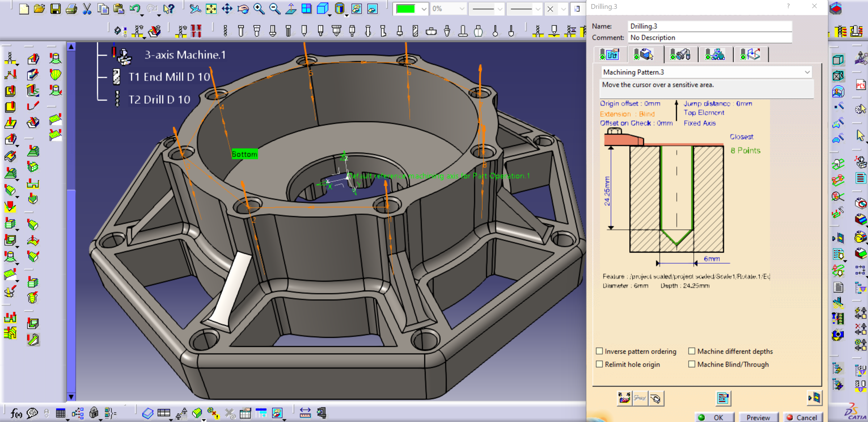Open Machining Pattern.3 dropdown

807,72
